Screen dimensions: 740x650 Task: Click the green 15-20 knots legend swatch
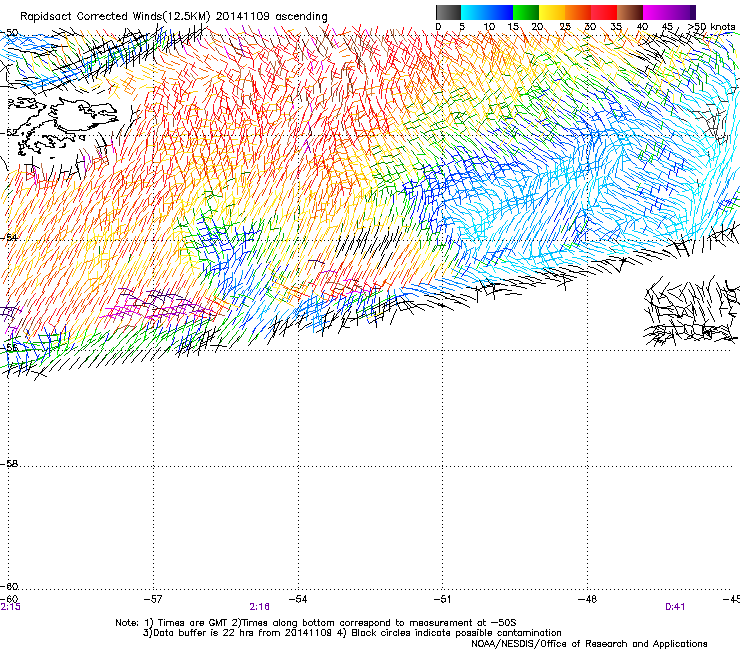point(526,12)
